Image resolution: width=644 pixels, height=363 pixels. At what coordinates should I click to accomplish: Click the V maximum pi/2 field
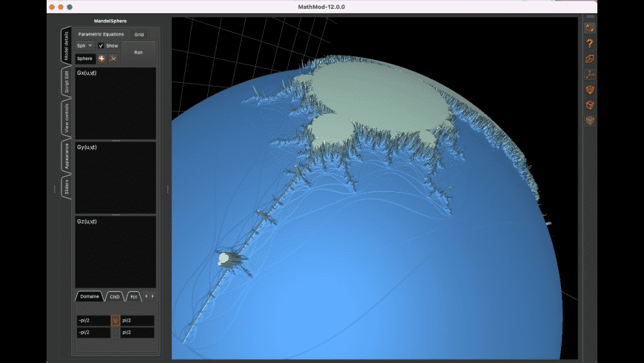[x=137, y=332]
